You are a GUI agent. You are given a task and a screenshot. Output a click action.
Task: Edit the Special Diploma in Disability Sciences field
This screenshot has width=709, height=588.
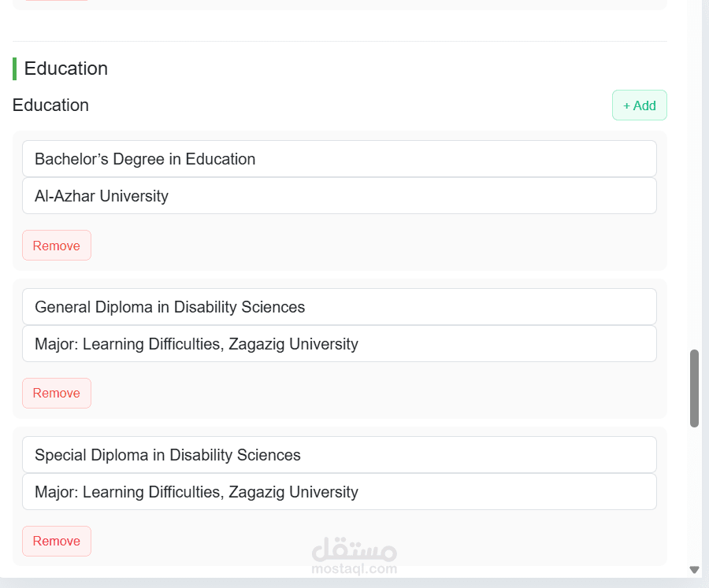(339, 455)
